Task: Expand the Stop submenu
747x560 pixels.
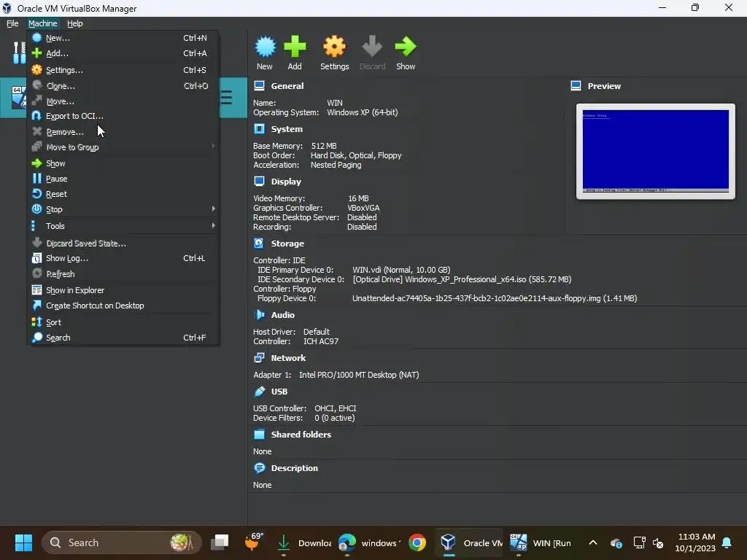Action: pos(123,209)
